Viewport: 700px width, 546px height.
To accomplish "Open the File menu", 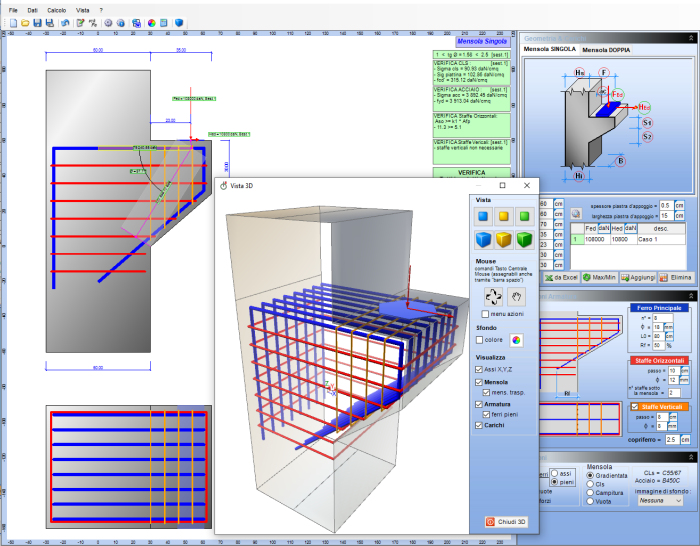I will coord(13,10).
